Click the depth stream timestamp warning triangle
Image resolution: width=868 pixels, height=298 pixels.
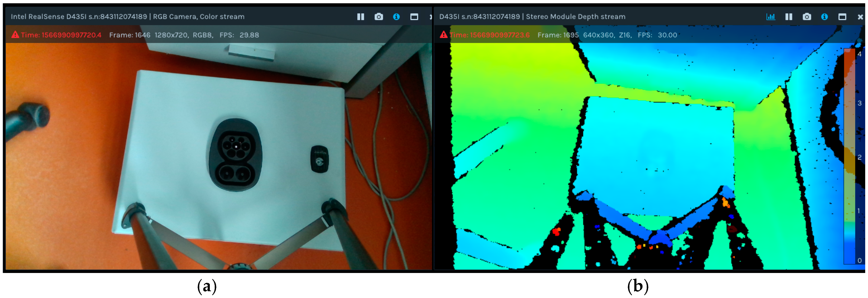443,35
